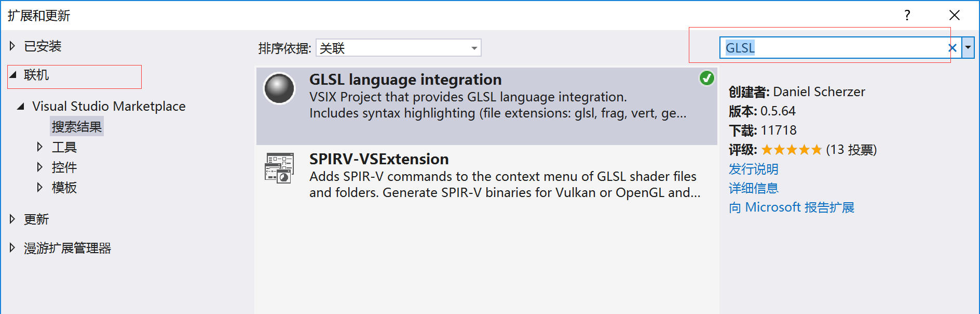980x314 pixels.
Task: Expand the 漫游扩展管理器 node
Action: coord(12,248)
